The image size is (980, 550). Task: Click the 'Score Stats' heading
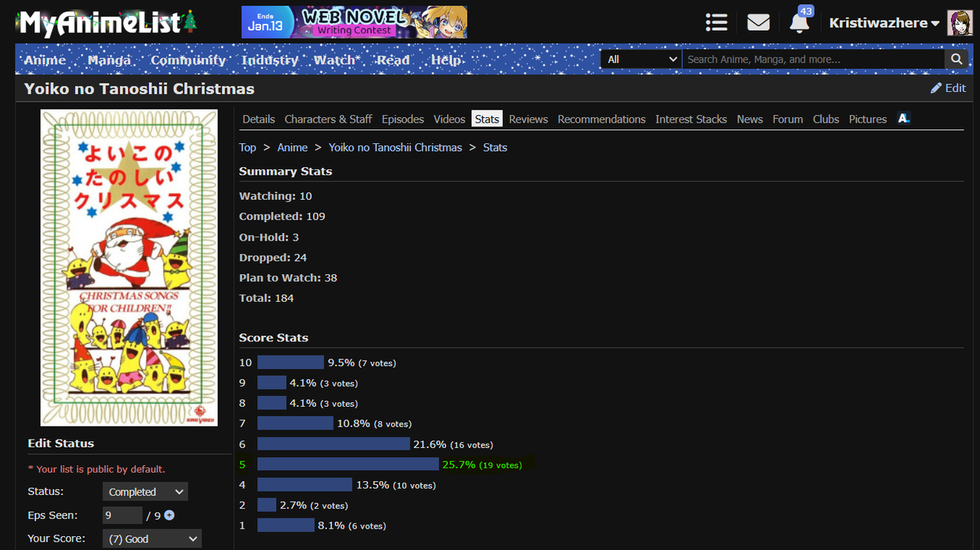click(x=273, y=338)
